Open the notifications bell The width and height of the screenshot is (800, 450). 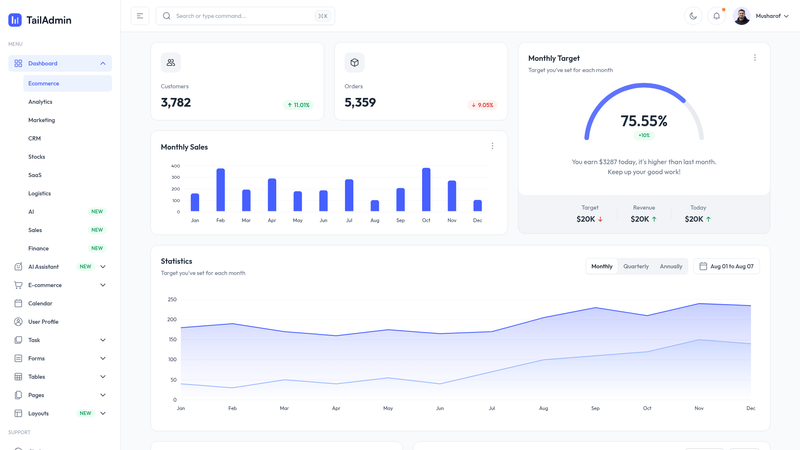(716, 16)
